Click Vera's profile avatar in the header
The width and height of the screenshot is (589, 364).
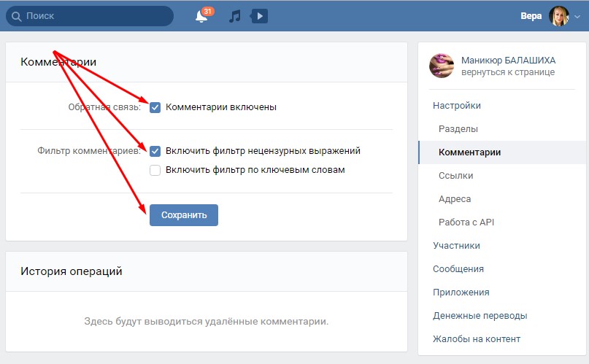pos(558,16)
